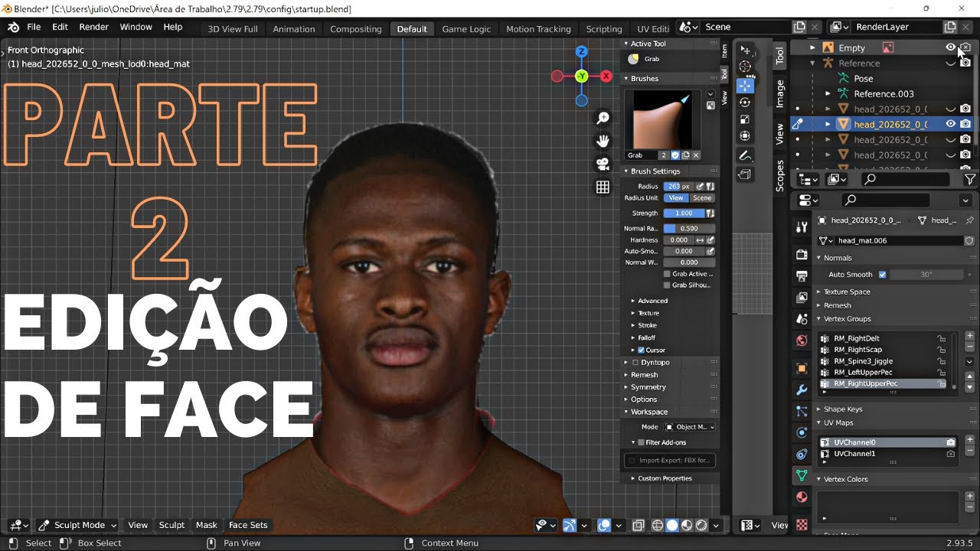Open the Face Sets menu
Screen dimensions: 980x551
pyautogui.click(x=248, y=525)
